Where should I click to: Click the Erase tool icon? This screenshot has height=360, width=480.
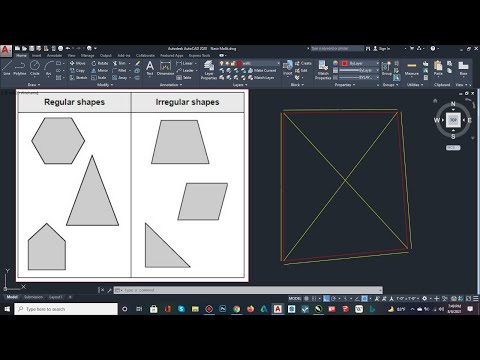click(x=137, y=63)
